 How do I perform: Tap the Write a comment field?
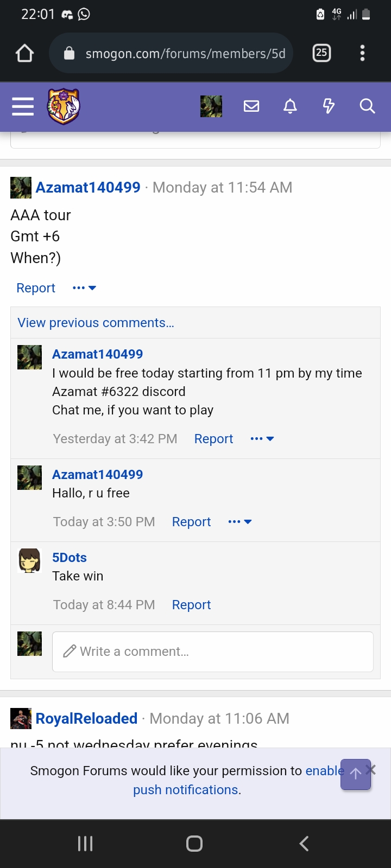pyautogui.click(x=212, y=652)
